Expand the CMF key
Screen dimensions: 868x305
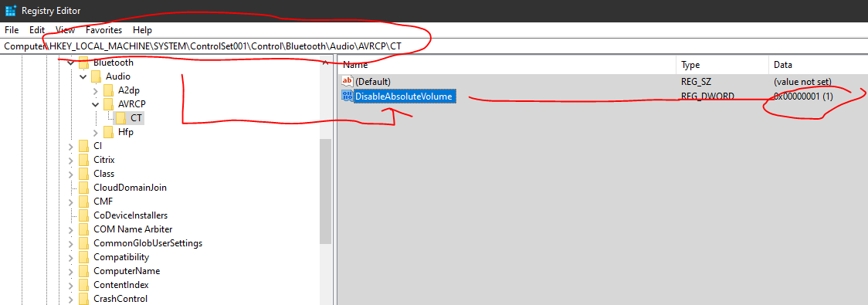pos(70,202)
